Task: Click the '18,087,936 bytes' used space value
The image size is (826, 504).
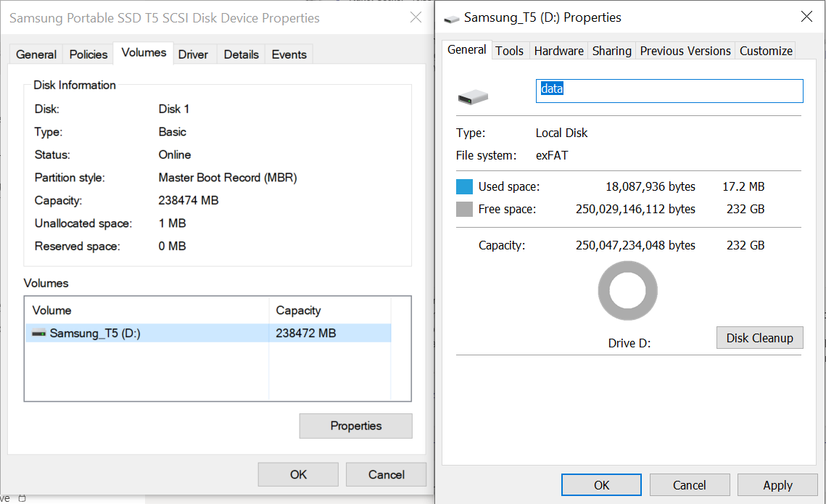Action: pos(651,186)
